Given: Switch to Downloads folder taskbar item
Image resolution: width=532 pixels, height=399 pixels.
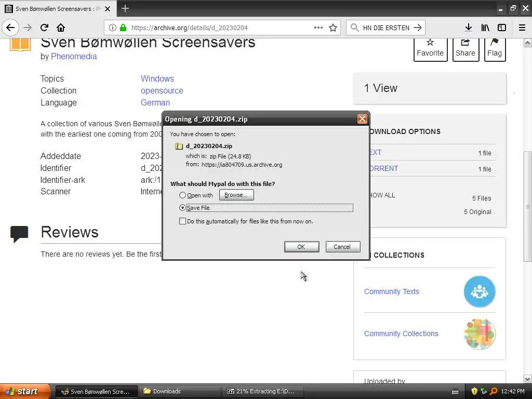Looking at the screenshot, I should (179, 391).
